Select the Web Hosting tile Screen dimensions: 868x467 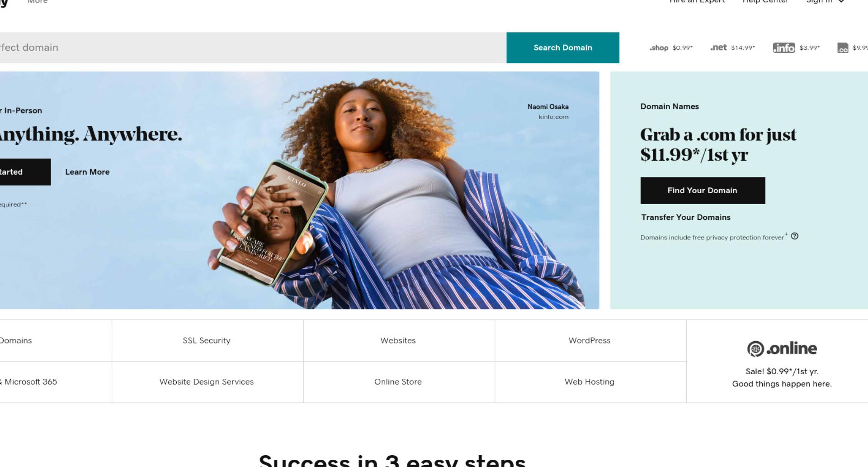tap(590, 382)
